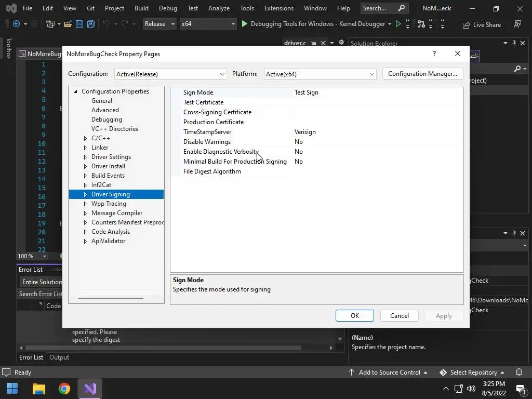
Task: Click the OK button
Action: [354, 315]
